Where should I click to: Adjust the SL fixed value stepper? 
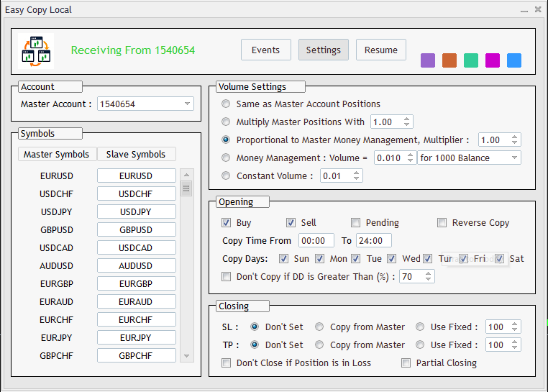coord(514,327)
